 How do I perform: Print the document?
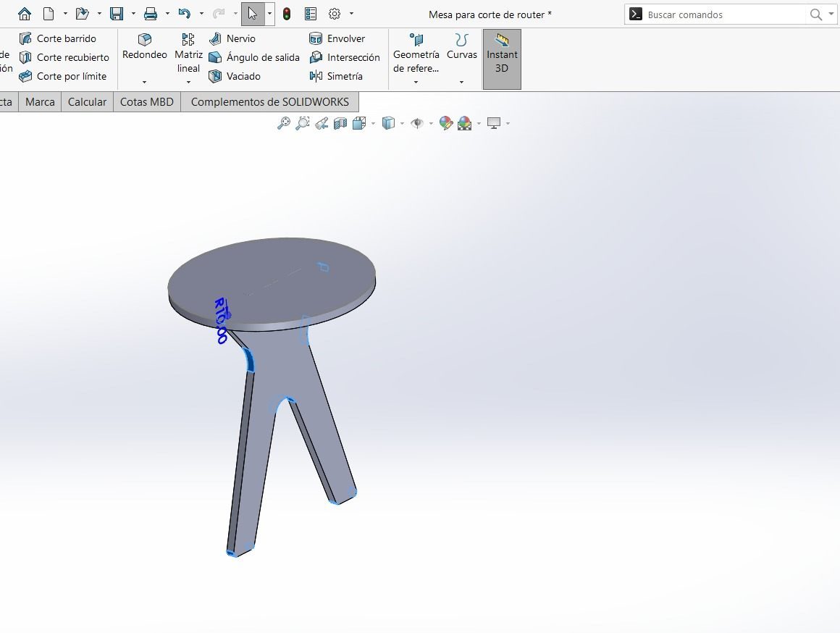[151, 14]
